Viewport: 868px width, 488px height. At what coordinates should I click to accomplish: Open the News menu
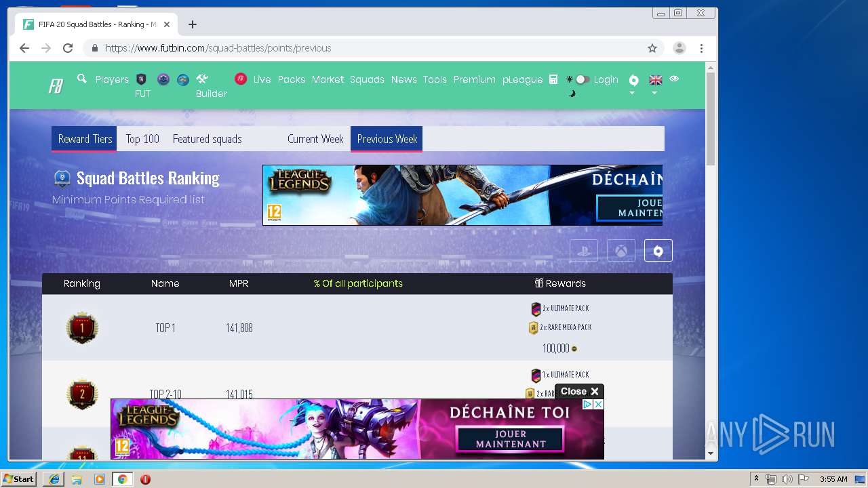404,79
